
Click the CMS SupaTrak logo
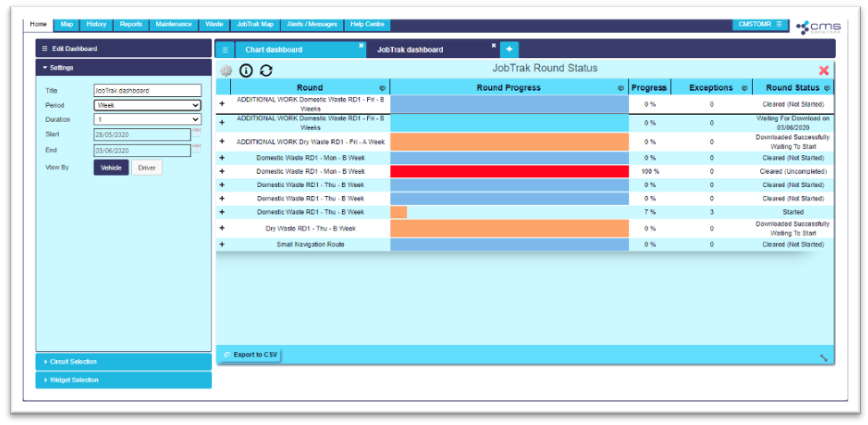pos(818,27)
